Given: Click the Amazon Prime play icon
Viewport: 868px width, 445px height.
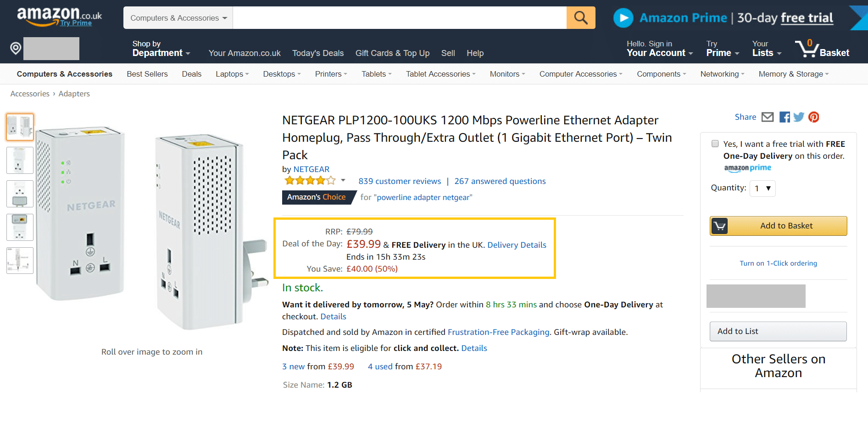Looking at the screenshot, I should (623, 18).
